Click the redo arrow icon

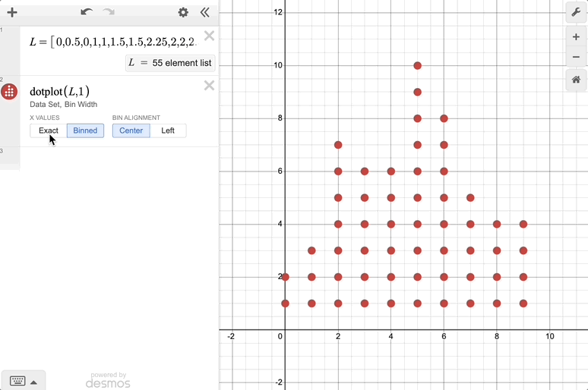click(109, 12)
